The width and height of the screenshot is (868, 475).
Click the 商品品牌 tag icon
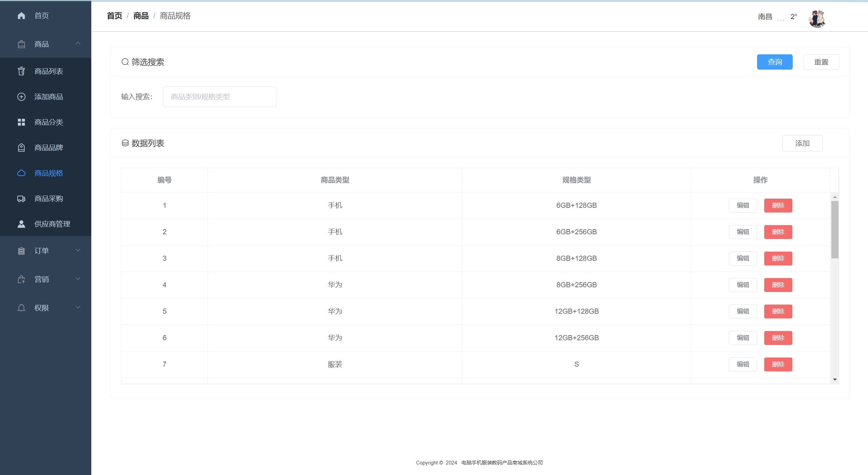tap(21, 148)
